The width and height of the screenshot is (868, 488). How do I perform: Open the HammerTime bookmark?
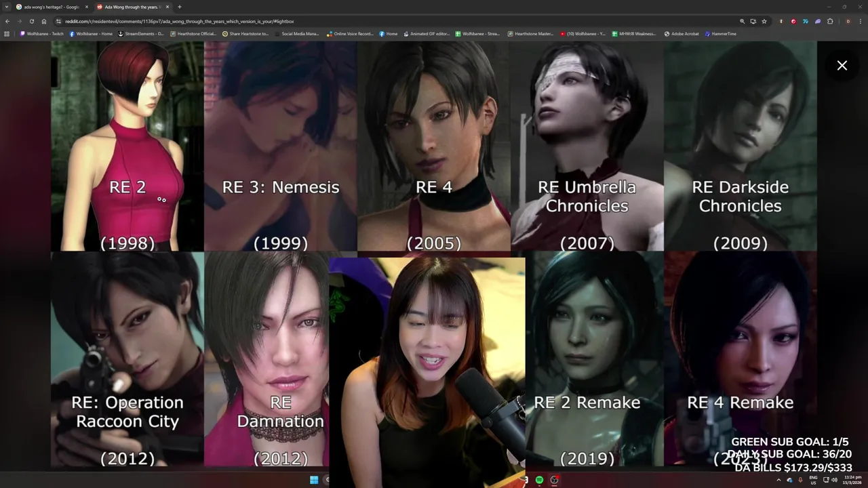(x=721, y=33)
